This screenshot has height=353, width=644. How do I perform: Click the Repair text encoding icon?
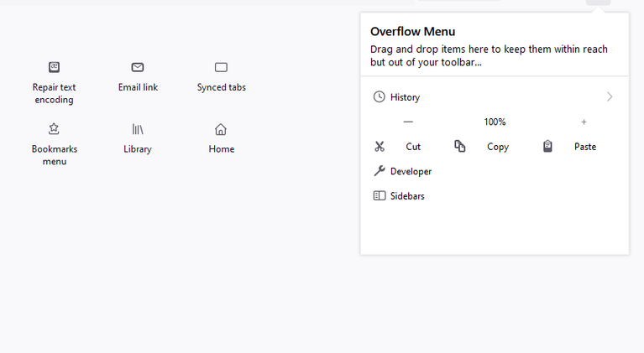click(x=54, y=67)
